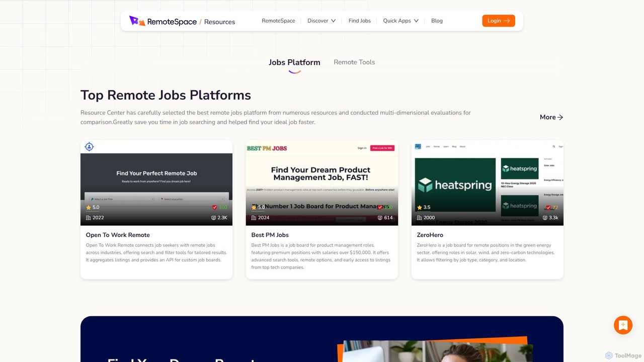Image resolution: width=644 pixels, height=362 pixels.
Task: Click the star icon on ZeroHero card
Action: pyautogui.click(x=420, y=207)
